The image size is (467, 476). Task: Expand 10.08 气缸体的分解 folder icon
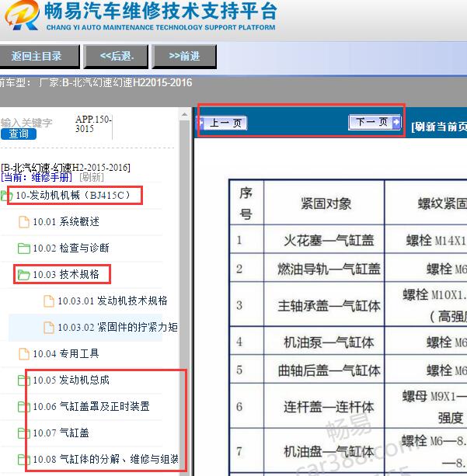tap(23, 460)
